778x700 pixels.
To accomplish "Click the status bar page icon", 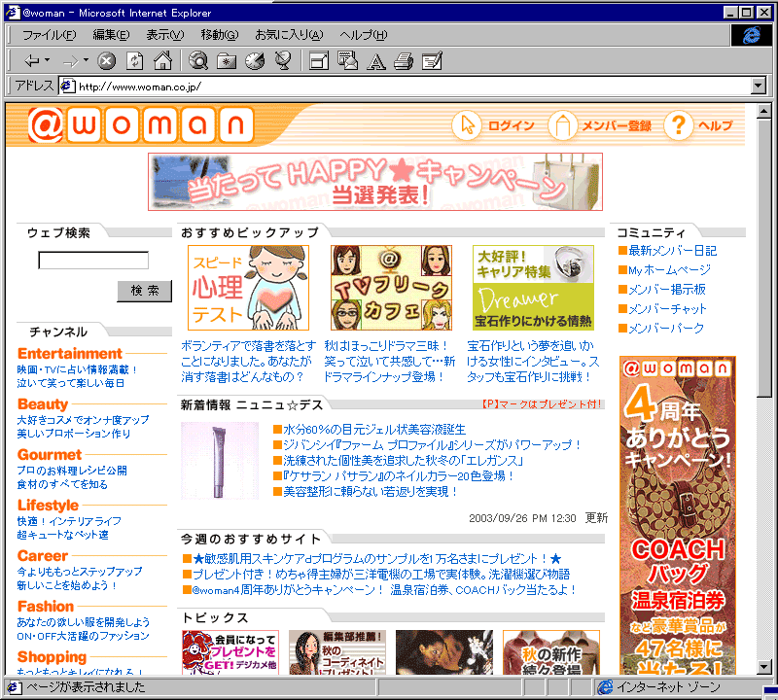I will click(x=14, y=687).
